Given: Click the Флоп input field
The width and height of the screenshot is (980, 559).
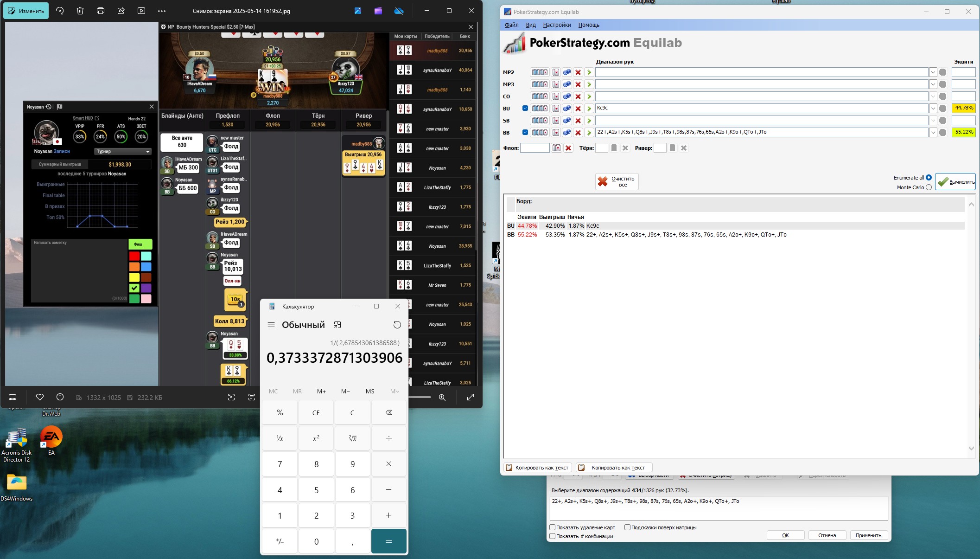Looking at the screenshot, I should point(535,148).
